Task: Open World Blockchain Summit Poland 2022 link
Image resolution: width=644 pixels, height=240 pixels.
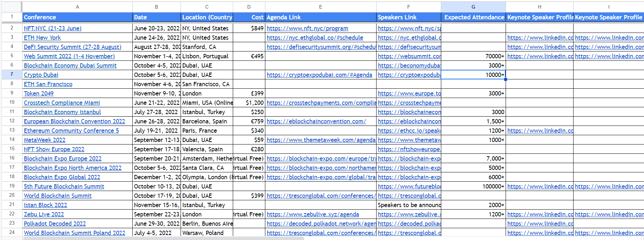Action: tap(74, 233)
